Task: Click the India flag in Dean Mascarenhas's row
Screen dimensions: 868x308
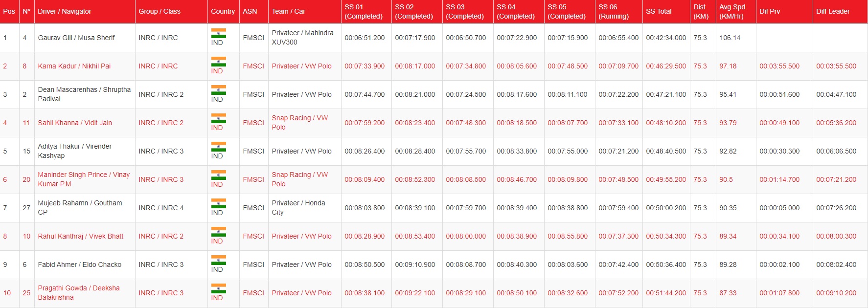Action: (218, 90)
